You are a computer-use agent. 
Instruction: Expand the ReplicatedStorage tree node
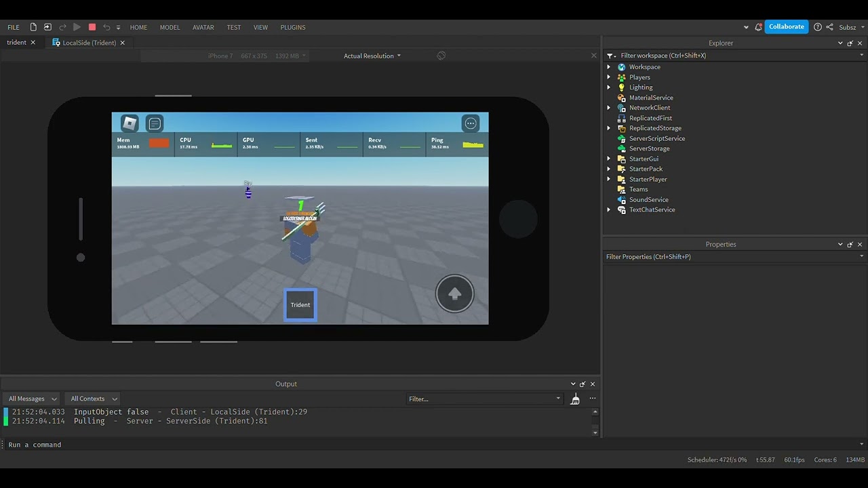coord(608,128)
